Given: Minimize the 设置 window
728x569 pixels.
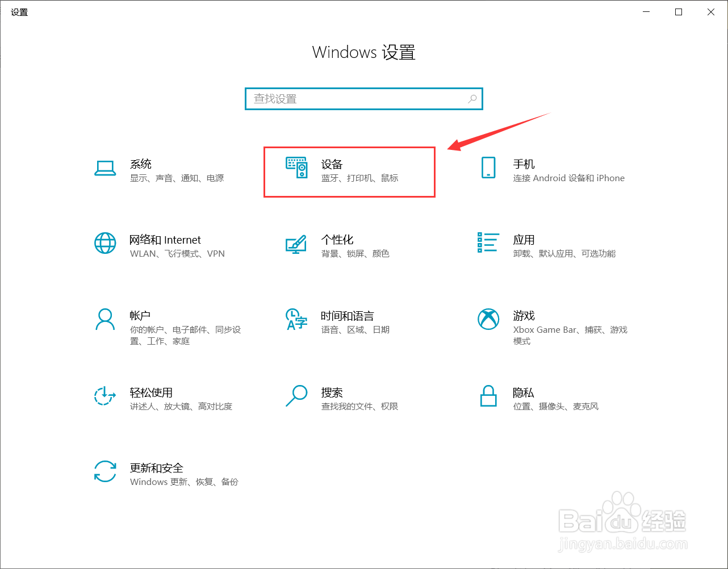Looking at the screenshot, I should pos(646,12).
